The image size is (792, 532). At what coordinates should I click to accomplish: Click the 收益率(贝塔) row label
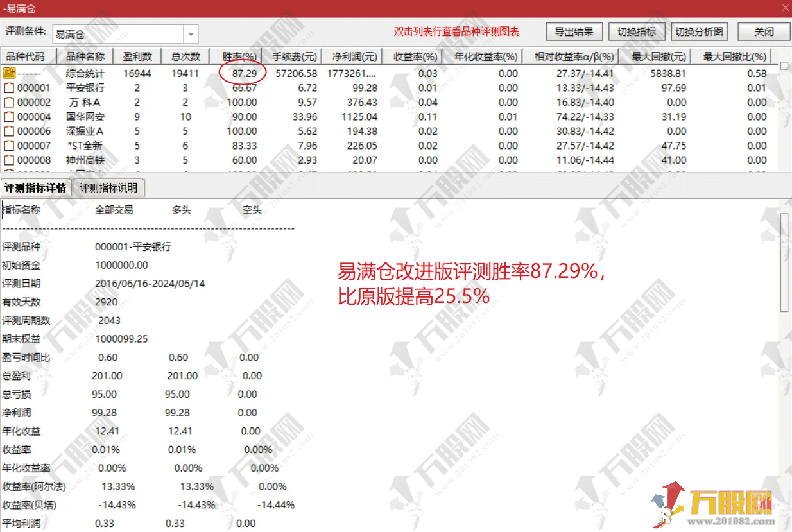coord(29,505)
